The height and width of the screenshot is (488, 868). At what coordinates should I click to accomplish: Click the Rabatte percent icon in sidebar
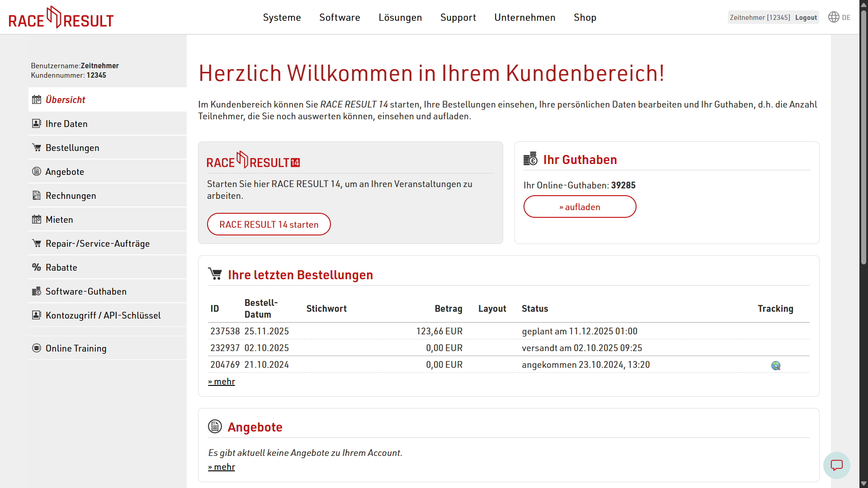(x=37, y=267)
